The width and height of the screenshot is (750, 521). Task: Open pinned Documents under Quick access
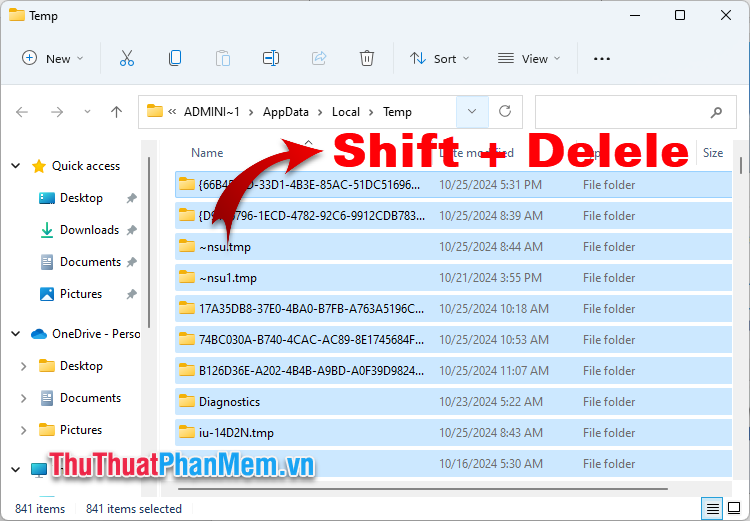point(90,262)
